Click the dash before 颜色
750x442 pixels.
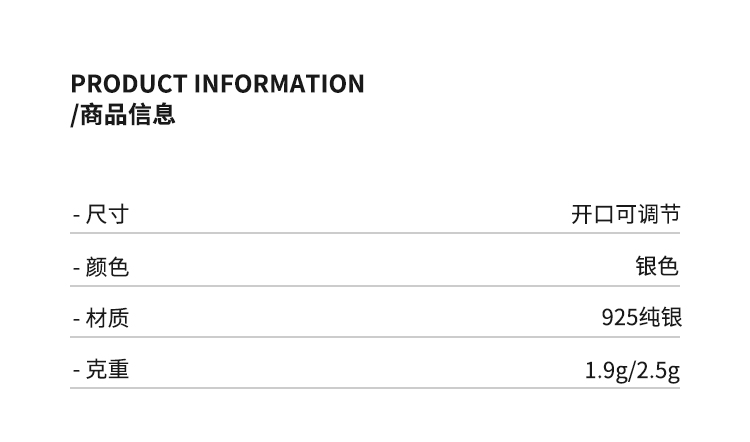coord(76,268)
